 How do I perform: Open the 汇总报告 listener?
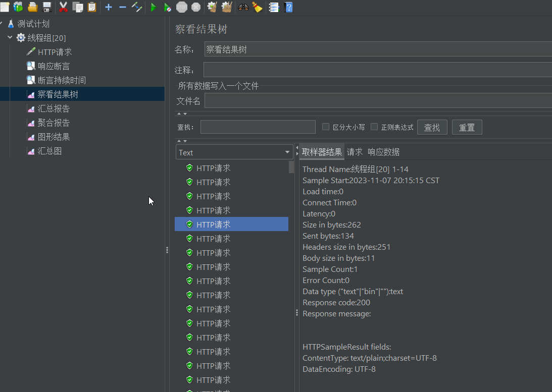point(54,108)
